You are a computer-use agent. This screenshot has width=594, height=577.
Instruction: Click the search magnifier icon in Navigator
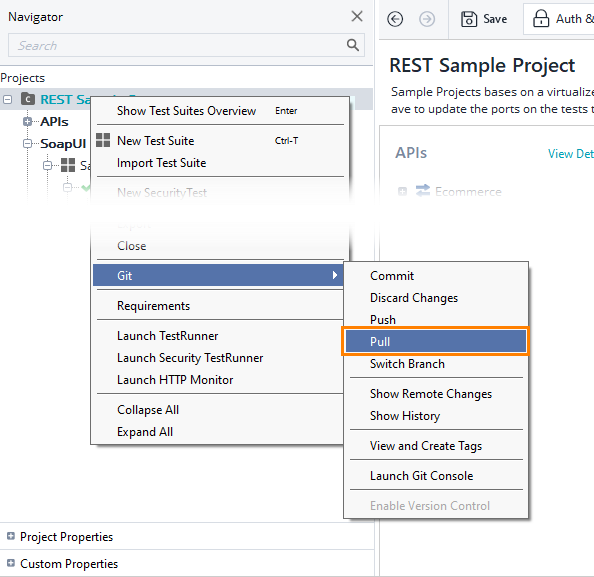[353, 45]
